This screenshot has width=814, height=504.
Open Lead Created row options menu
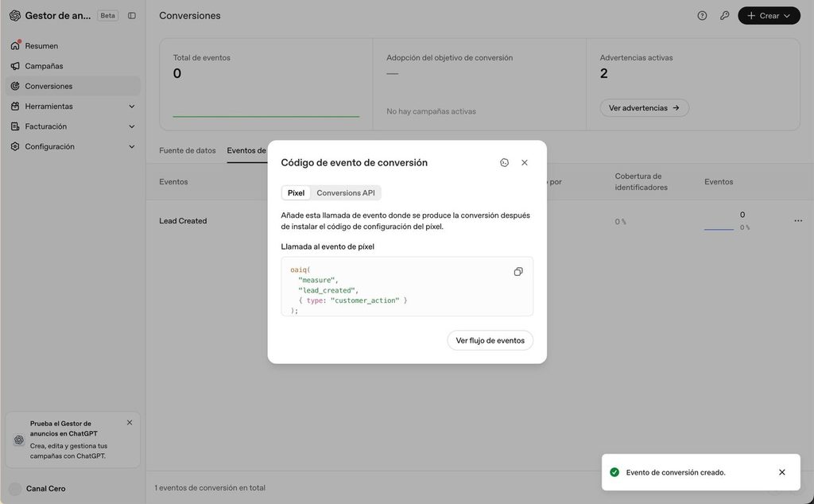[x=798, y=221]
